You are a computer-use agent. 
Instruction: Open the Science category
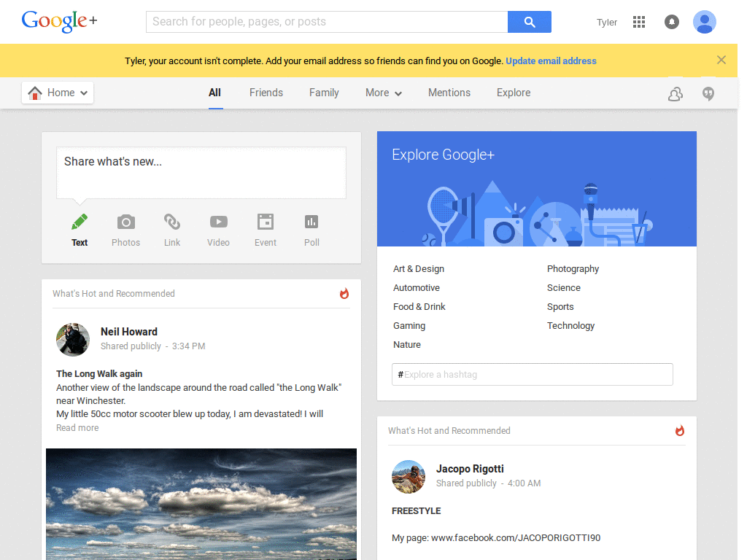[564, 287]
